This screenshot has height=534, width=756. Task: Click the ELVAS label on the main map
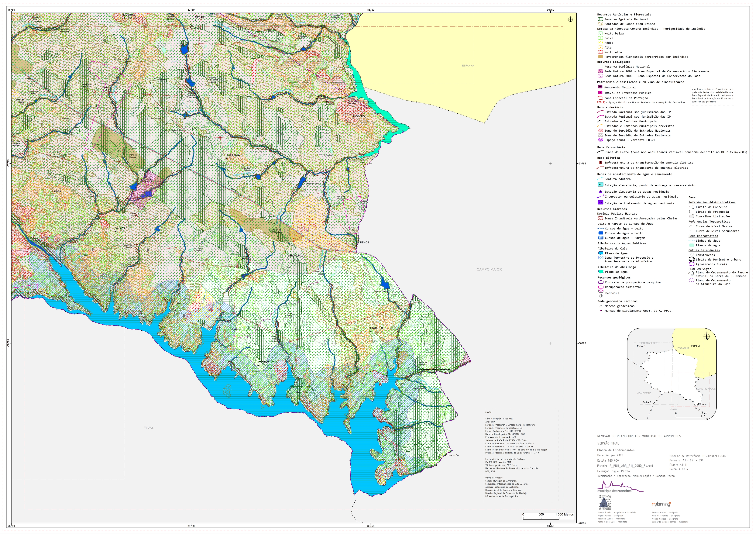coord(149,428)
